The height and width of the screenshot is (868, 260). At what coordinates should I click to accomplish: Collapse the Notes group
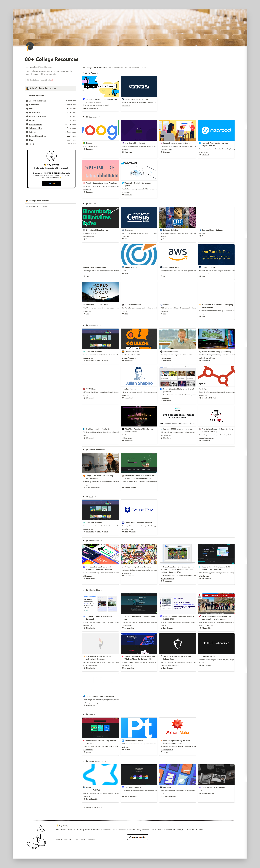click(84, 496)
